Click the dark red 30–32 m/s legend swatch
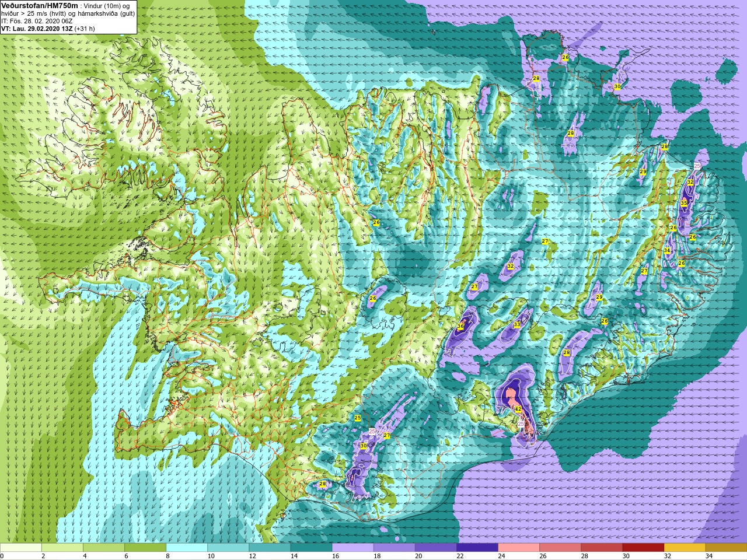Screen dimensions: 747x560 coord(643,548)
